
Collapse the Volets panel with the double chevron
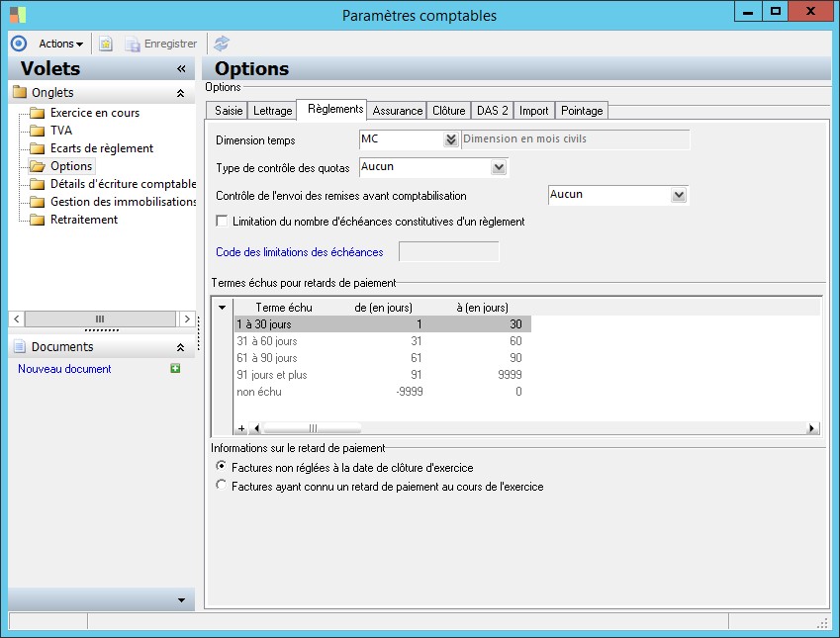181,69
